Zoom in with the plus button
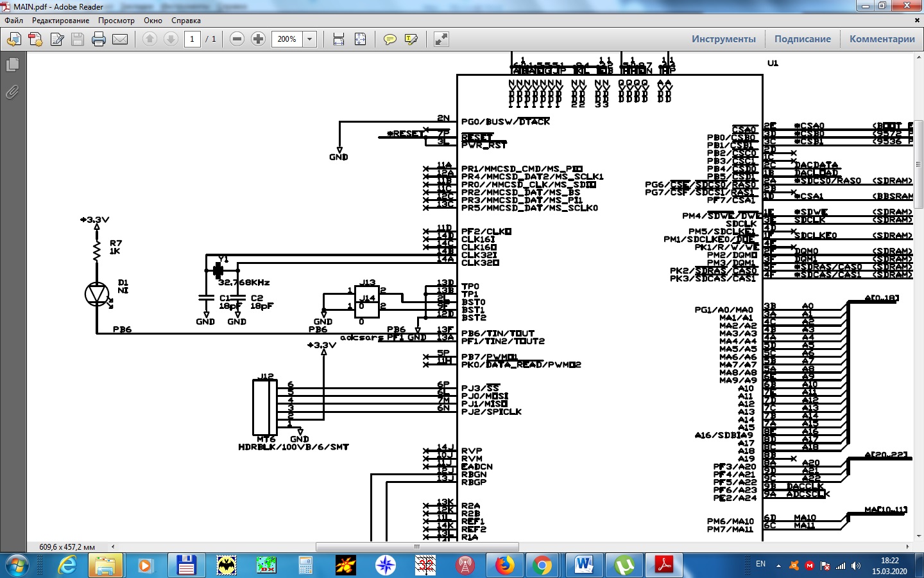The width and height of the screenshot is (924, 578). coord(258,39)
